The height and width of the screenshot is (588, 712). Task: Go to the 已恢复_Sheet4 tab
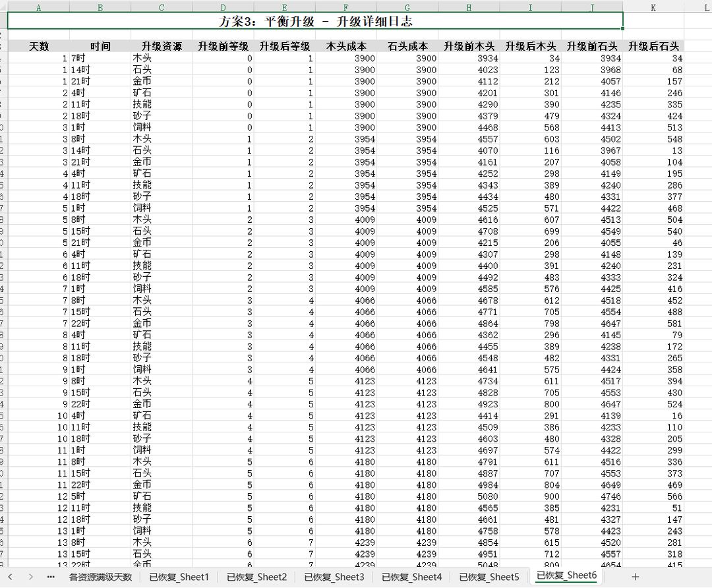[411, 577]
